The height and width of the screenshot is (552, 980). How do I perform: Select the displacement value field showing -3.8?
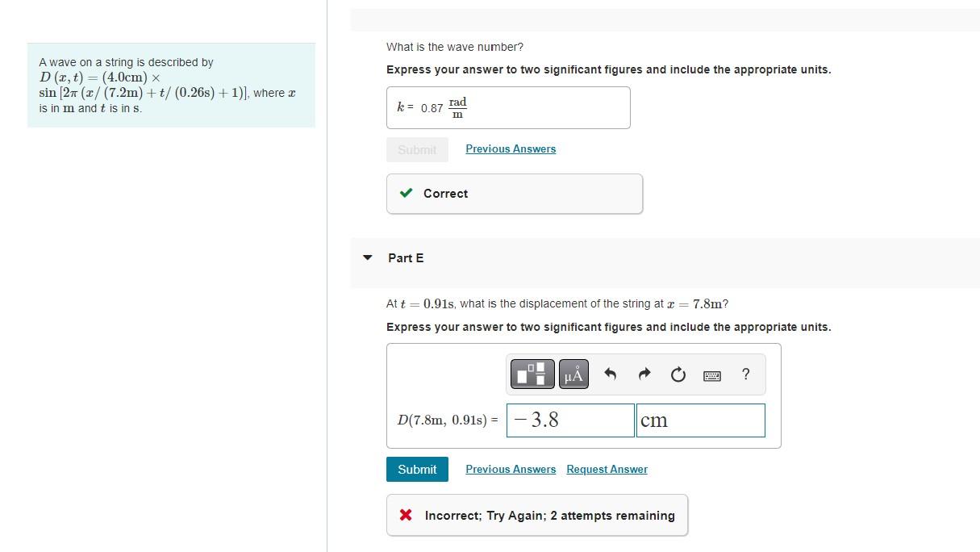570,420
